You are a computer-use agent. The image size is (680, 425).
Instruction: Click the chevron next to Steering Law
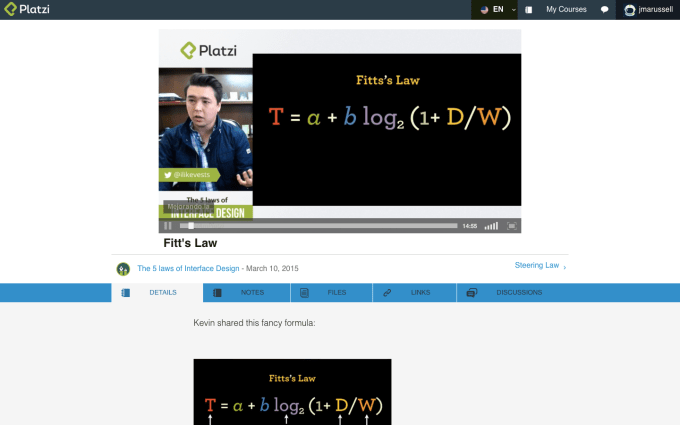564,267
